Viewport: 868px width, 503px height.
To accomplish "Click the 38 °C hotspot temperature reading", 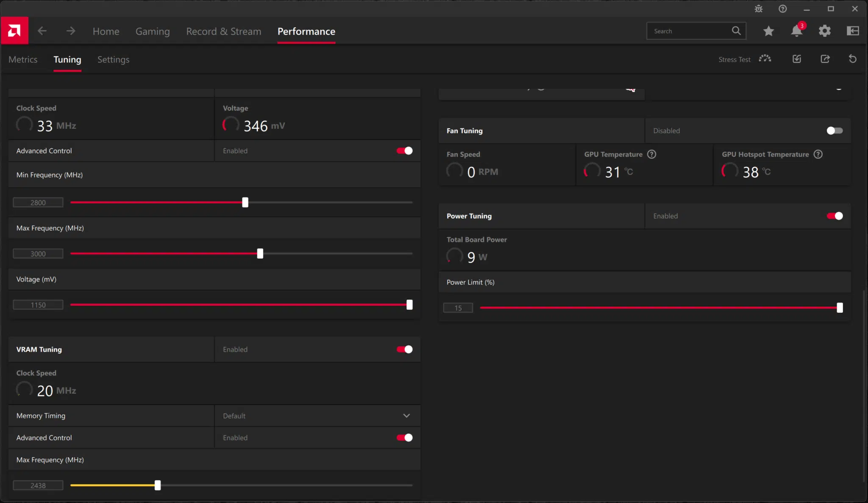I will pyautogui.click(x=757, y=172).
